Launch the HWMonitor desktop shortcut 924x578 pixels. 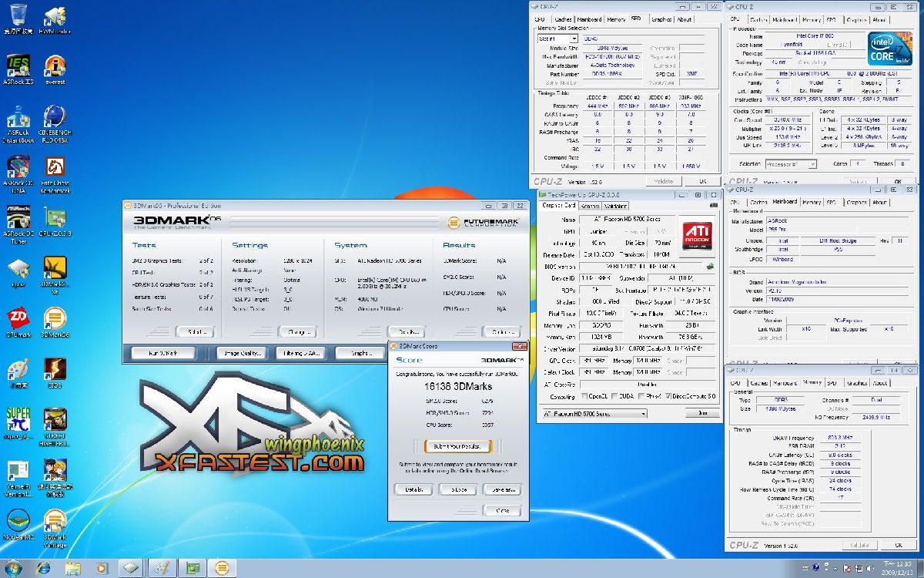pyautogui.click(x=54, y=18)
